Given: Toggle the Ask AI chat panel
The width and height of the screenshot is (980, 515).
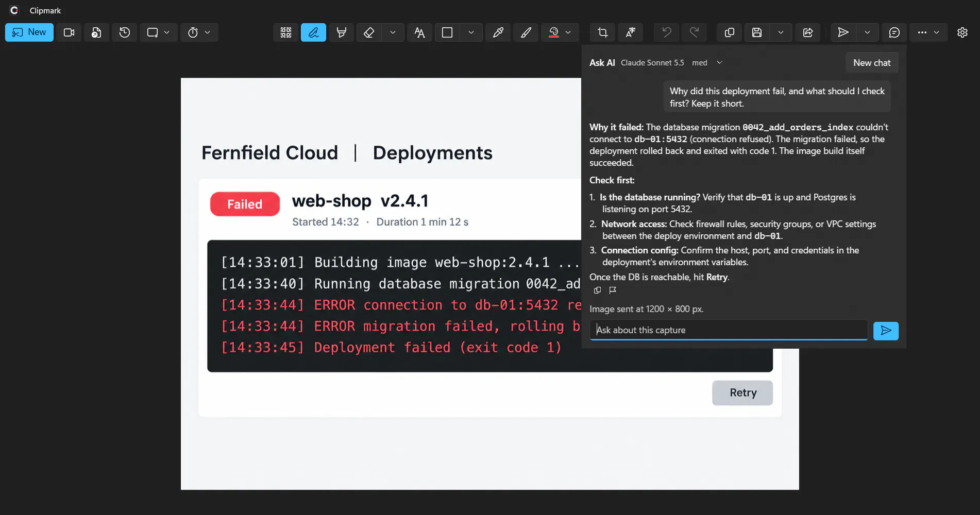Looking at the screenshot, I should point(894,32).
